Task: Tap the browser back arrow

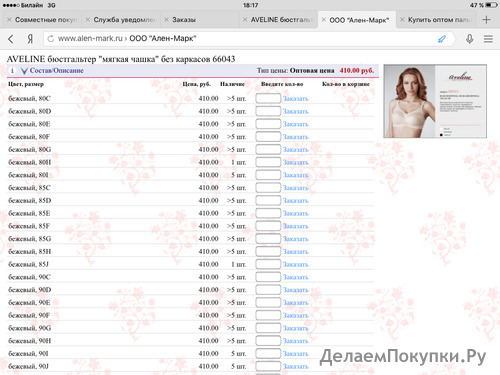Action: (11, 39)
